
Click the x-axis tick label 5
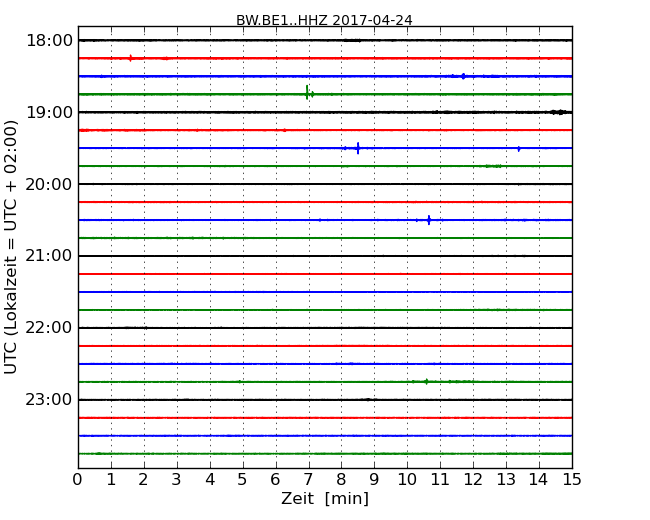pyautogui.click(x=243, y=480)
